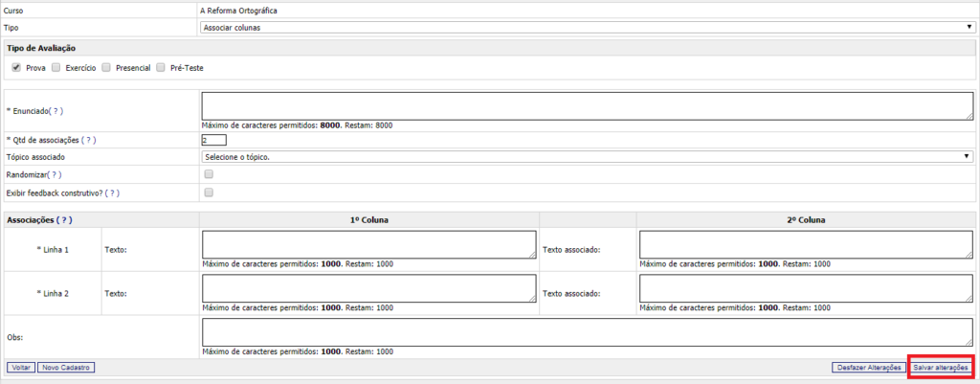Tick the Pré-Teste checkbox

(x=161, y=68)
